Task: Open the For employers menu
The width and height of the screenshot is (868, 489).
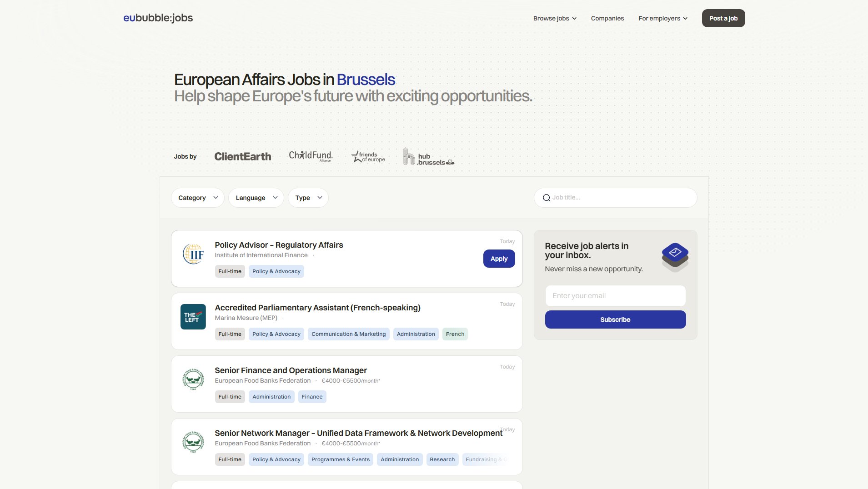Action: pyautogui.click(x=662, y=18)
